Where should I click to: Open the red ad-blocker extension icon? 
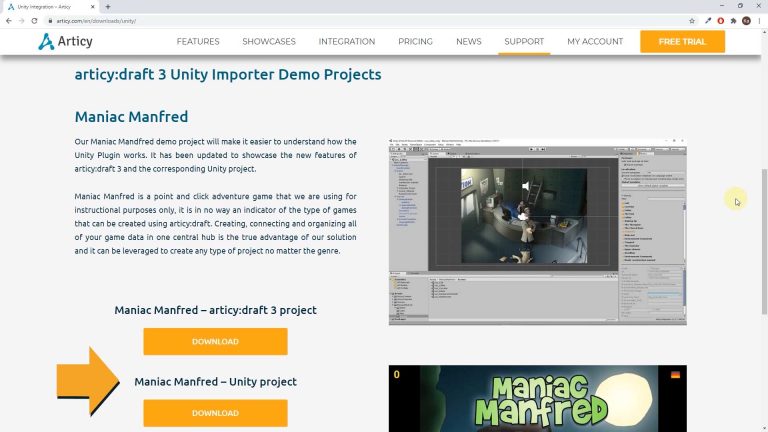[720, 21]
